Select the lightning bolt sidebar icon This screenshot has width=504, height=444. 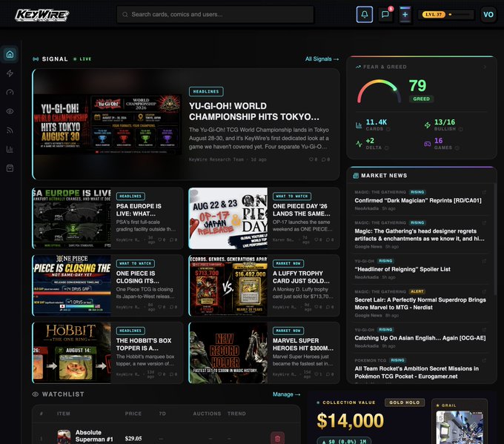[x=10, y=73]
